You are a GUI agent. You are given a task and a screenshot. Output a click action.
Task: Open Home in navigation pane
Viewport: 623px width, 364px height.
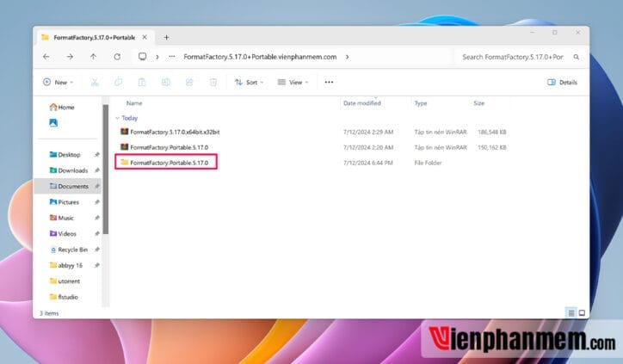(62, 107)
